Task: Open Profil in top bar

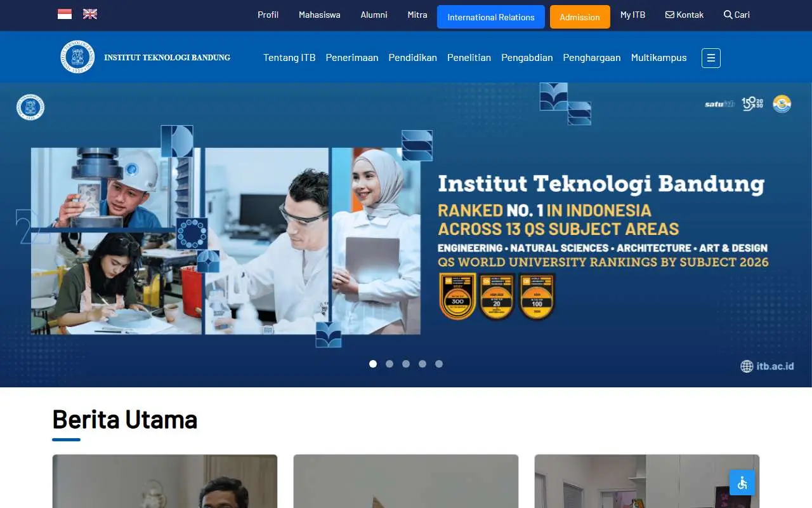Action: coord(268,15)
